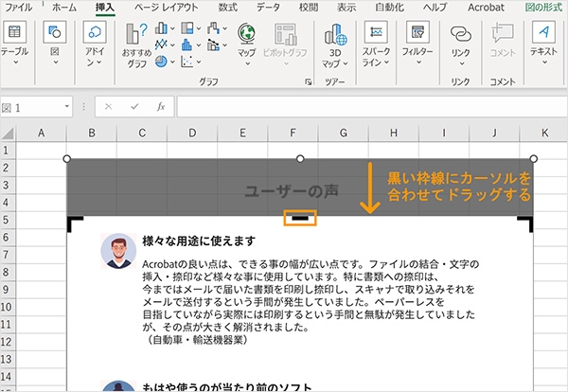The image size is (568, 392).
Task: Select row 1 header
Action: coord(8,151)
